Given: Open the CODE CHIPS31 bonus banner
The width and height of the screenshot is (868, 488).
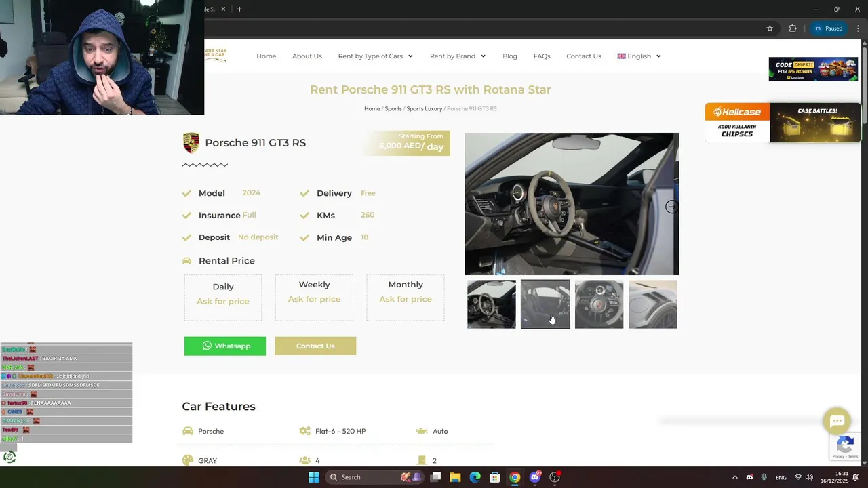Looking at the screenshot, I should 813,69.
